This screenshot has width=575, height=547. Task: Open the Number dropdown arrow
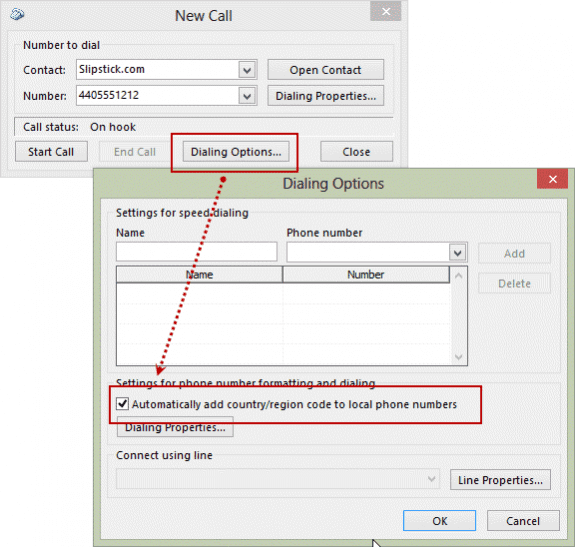tap(247, 96)
